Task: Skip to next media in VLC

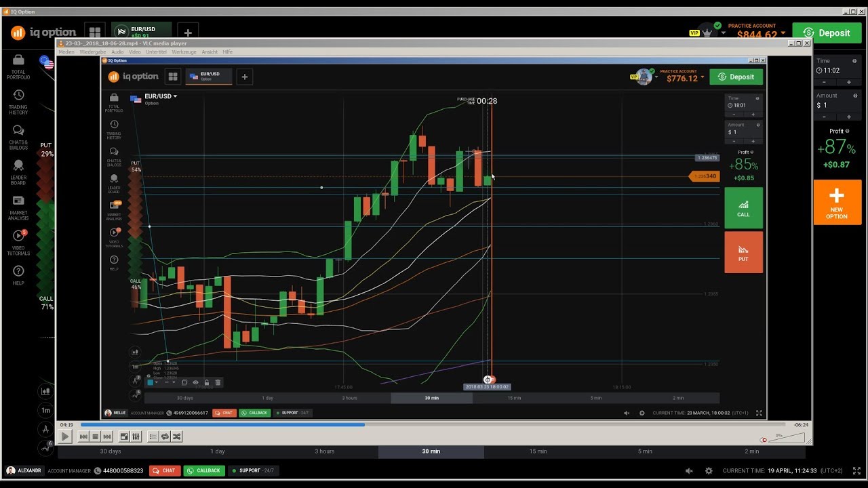Action: 106,436
